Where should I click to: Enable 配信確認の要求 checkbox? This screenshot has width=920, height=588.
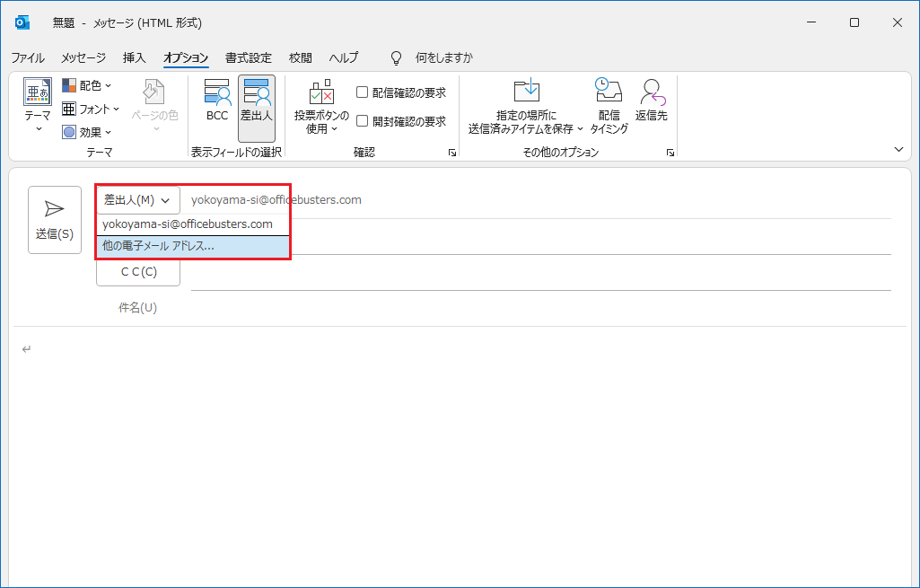(363, 92)
